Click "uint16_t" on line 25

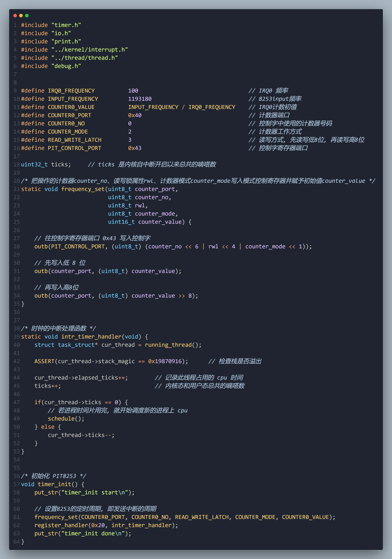[x=121, y=222]
